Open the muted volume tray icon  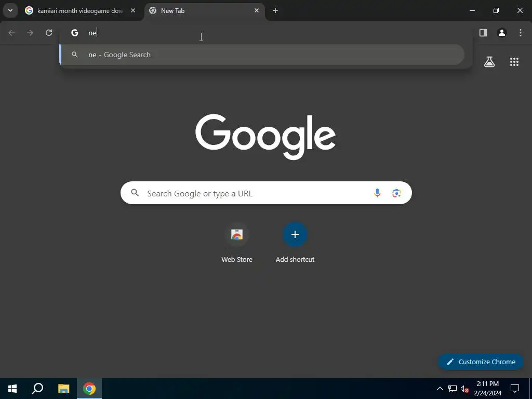point(464,389)
